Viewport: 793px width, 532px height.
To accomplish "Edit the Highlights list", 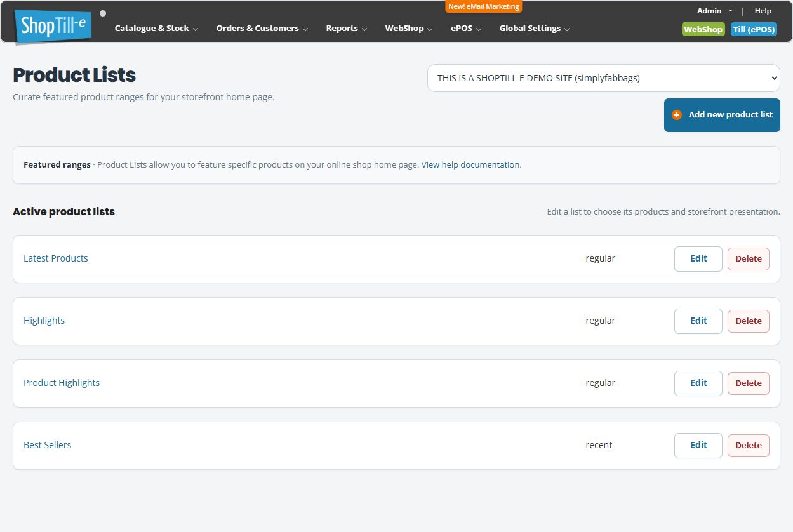I will (x=698, y=321).
